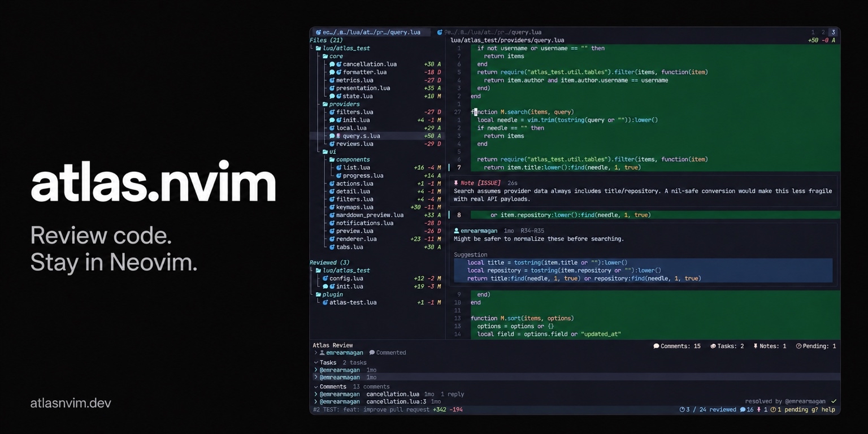Click the Comments: 15 bubble icon
The width and height of the screenshot is (868, 434).
click(656, 346)
